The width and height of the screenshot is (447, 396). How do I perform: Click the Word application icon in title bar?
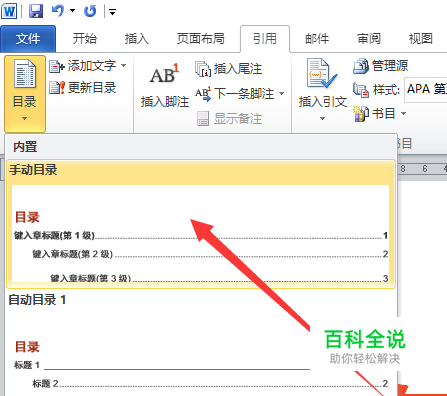tap(9, 11)
